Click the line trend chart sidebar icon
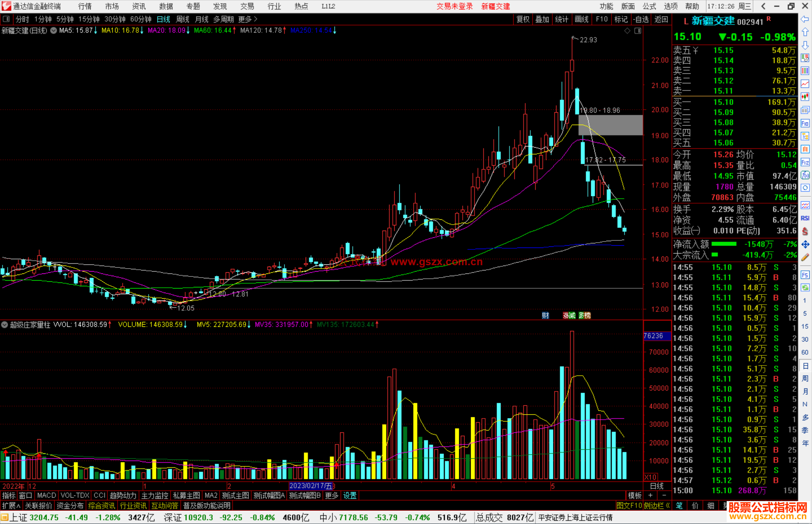 pyautogui.click(x=805, y=83)
